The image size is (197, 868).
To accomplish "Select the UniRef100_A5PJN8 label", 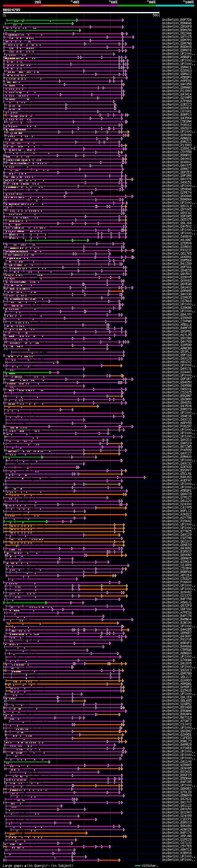I will 177,836.
